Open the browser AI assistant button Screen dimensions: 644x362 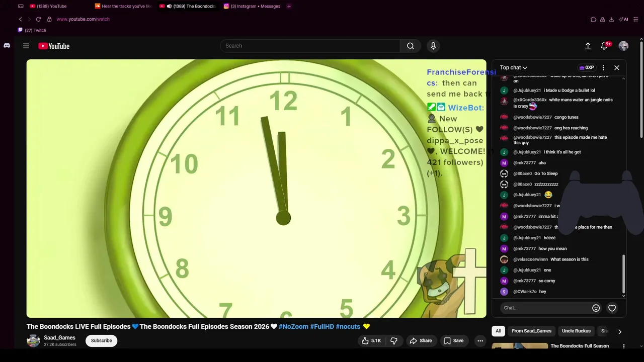624,20
